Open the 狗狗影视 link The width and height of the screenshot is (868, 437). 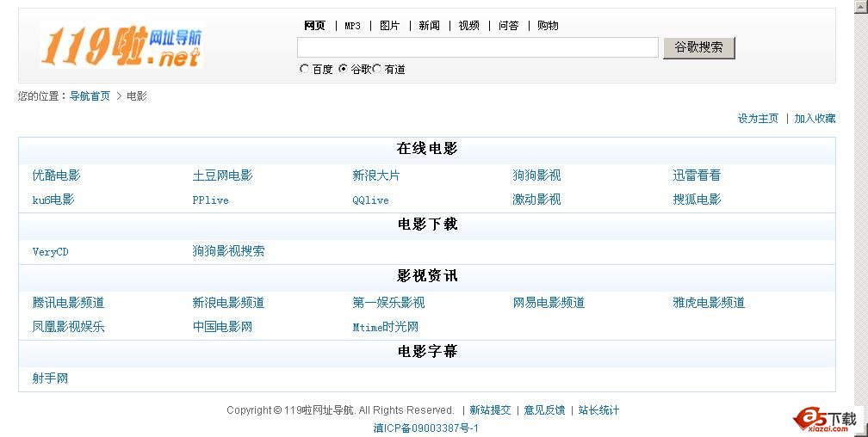click(536, 175)
